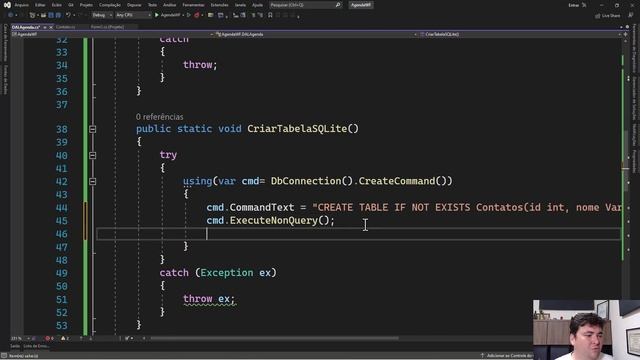Click line number 46 in the margin
Image resolution: width=640 pixels, height=360 pixels.
pos(62,234)
